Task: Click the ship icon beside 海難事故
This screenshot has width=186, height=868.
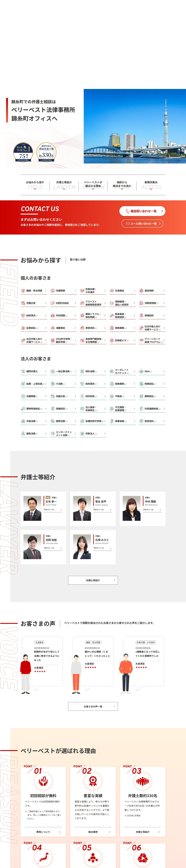Action: click(x=53, y=328)
